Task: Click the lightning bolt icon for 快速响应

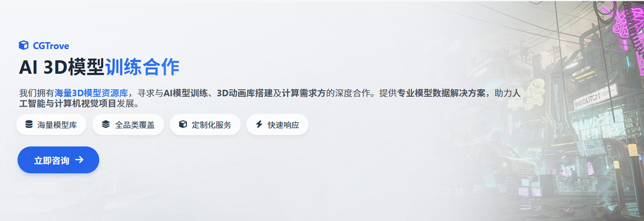Action: pyautogui.click(x=259, y=124)
